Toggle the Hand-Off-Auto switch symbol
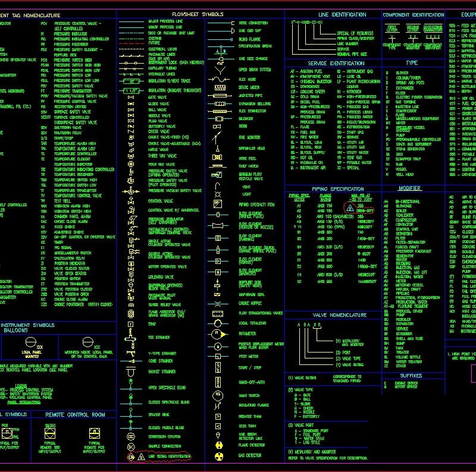Screen dimensions: 476x472 218,381
